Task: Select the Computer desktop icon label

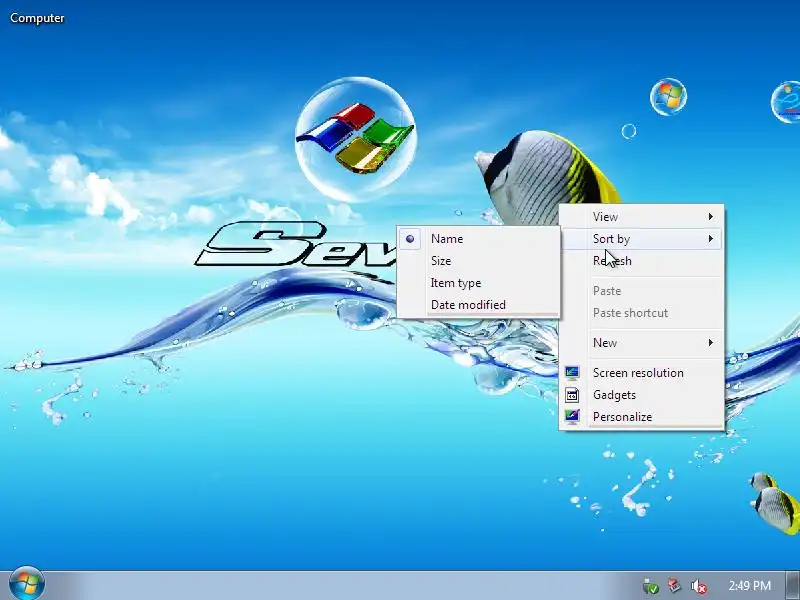Action: pos(37,18)
